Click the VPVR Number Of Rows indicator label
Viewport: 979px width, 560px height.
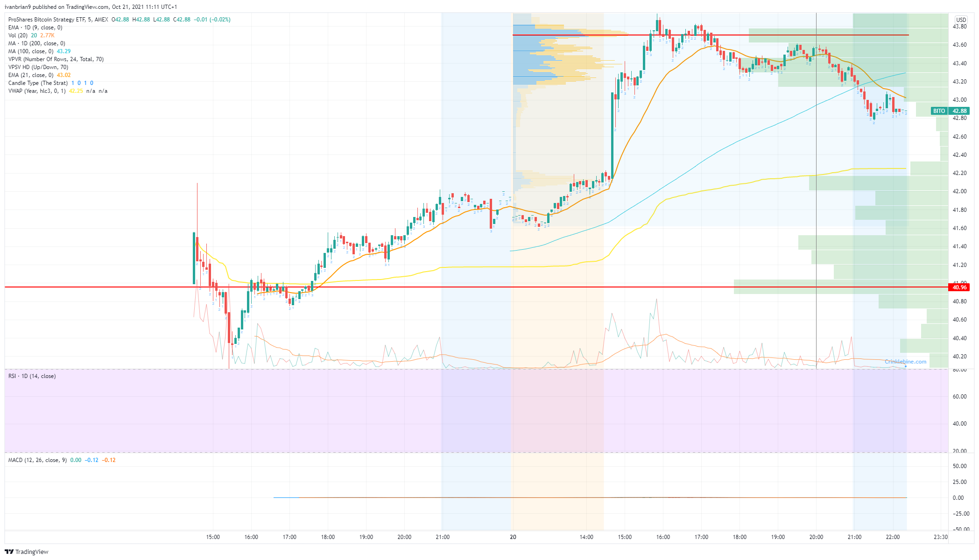pos(56,59)
